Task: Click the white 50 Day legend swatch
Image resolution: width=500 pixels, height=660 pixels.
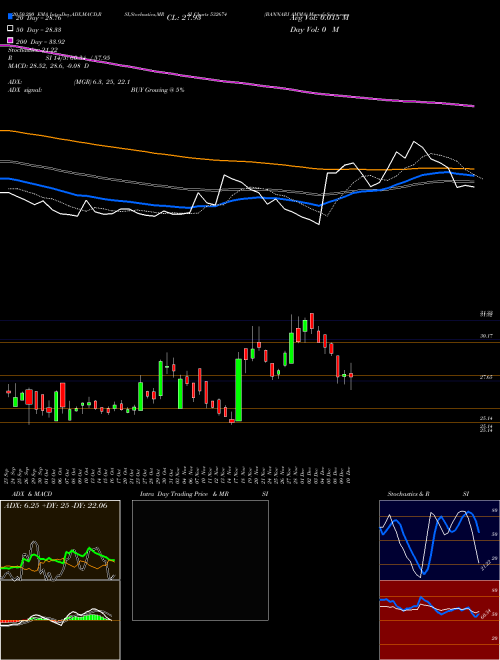Action: pos(10,29)
